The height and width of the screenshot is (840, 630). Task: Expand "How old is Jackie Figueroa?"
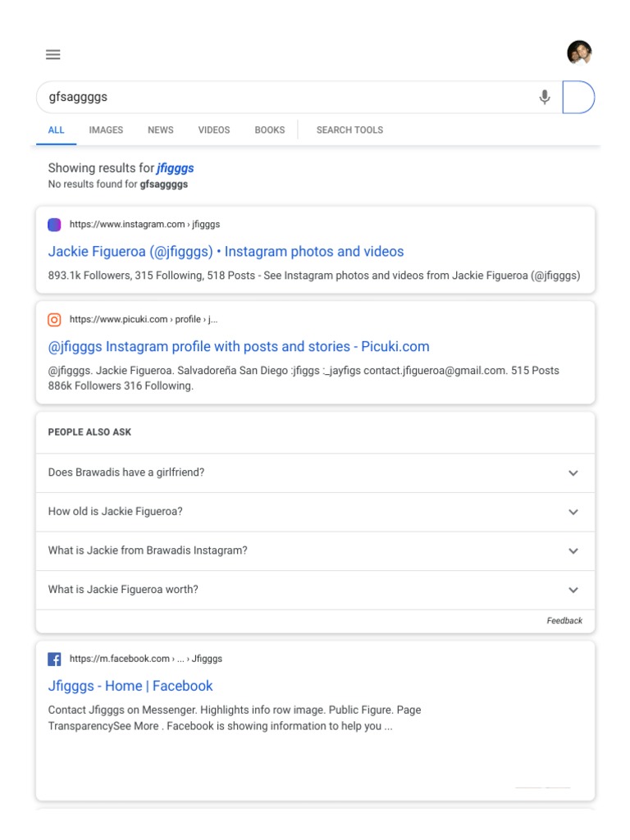(573, 512)
